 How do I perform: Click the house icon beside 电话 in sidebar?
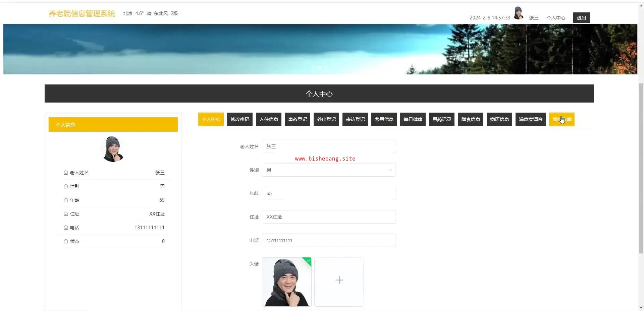pyautogui.click(x=66, y=228)
